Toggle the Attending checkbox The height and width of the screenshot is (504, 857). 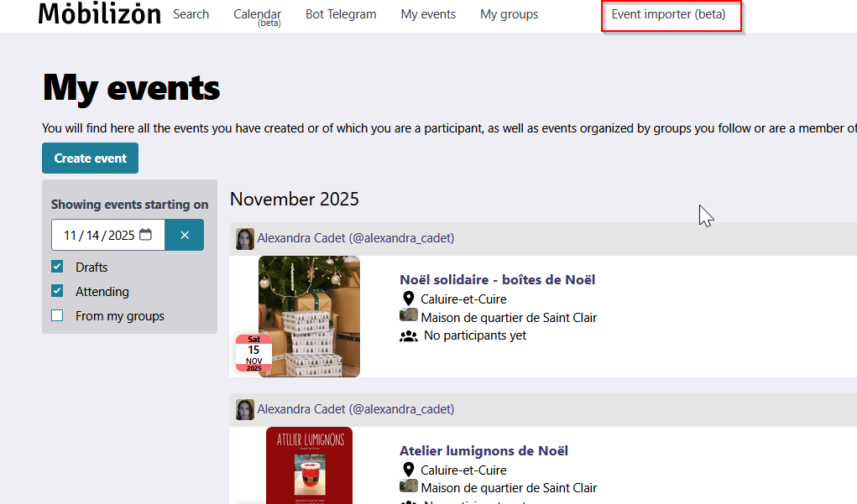pos(57,291)
